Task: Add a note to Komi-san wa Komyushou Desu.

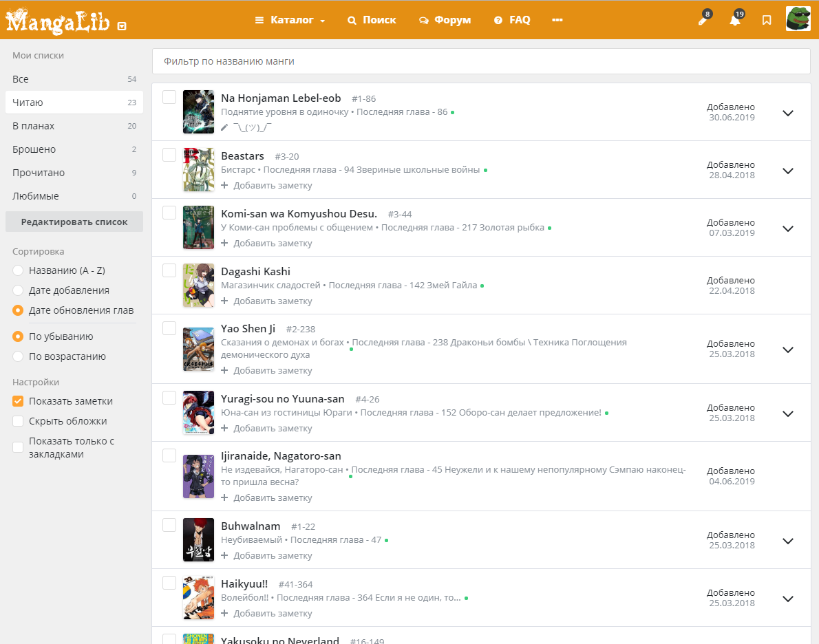Action: [x=266, y=244]
